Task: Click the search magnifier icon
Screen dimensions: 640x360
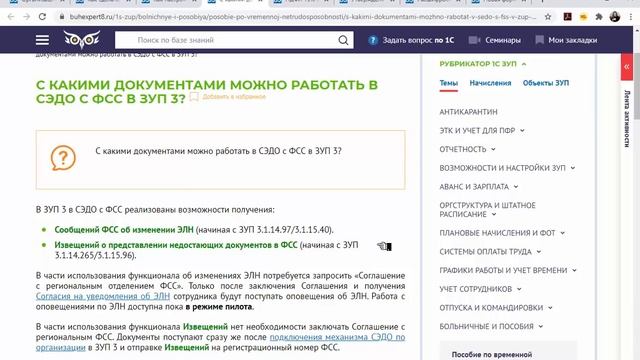Action: [x=343, y=40]
